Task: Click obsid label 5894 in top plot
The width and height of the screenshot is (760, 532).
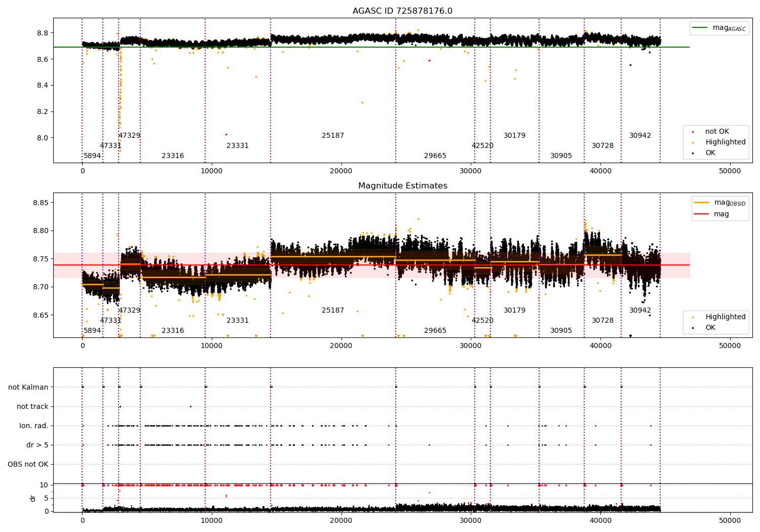Action: [x=92, y=156]
